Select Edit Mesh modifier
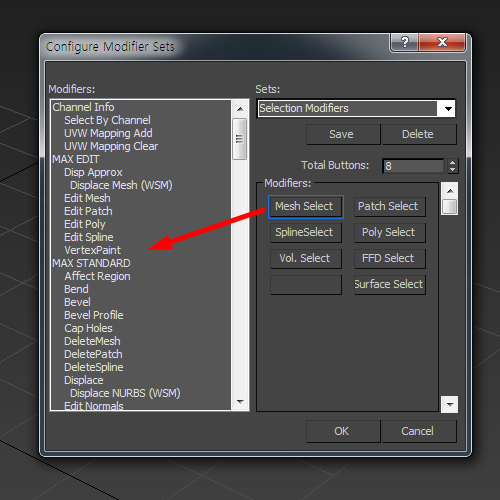This screenshot has height=500, width=500. (87, 198)
